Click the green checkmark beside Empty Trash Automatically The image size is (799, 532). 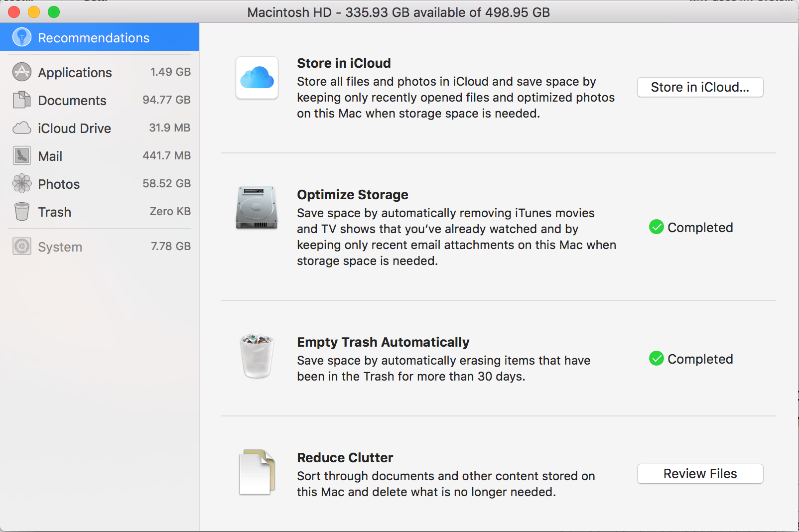pos(656,359)
